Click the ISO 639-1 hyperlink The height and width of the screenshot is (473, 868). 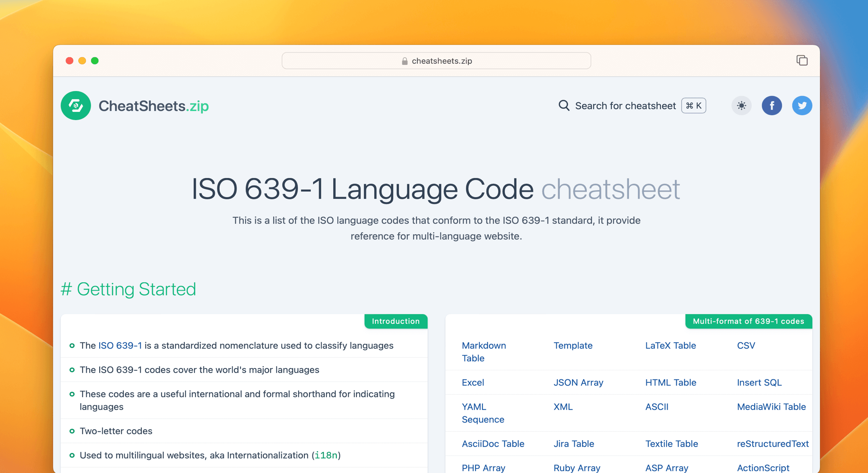click(x=120, y=346)
